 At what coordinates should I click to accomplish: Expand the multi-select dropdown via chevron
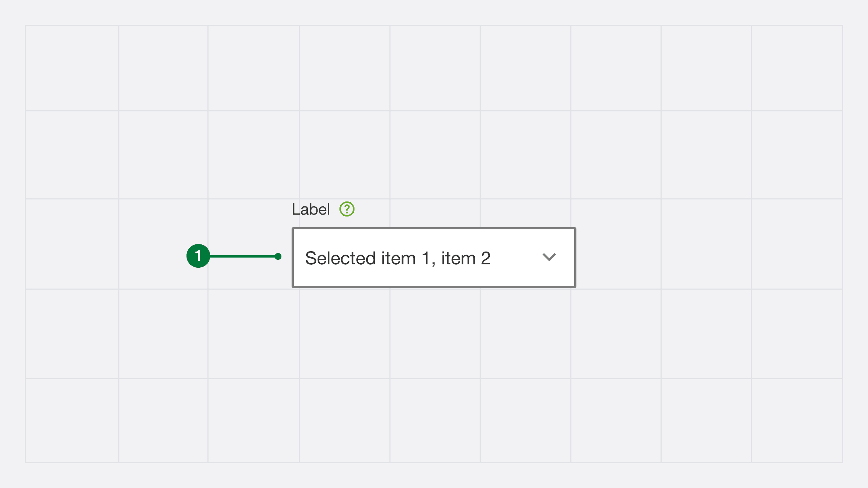point(549,257)
